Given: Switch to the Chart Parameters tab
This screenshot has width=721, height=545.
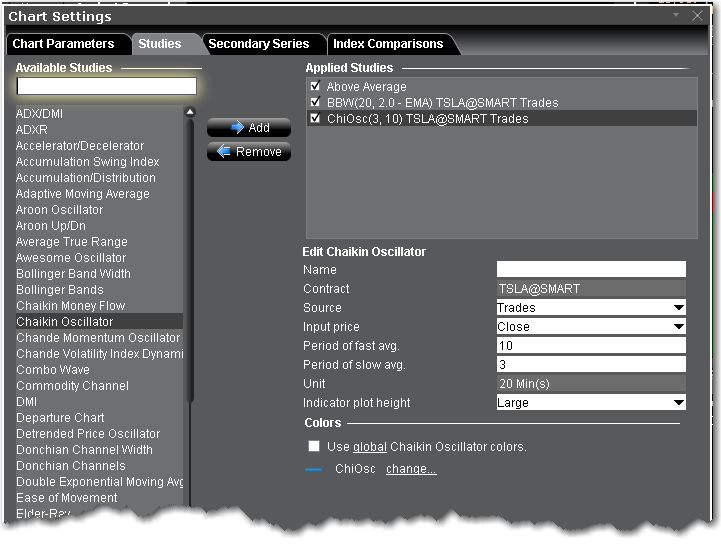Looking at the screenshot, I should coord(63,44).
